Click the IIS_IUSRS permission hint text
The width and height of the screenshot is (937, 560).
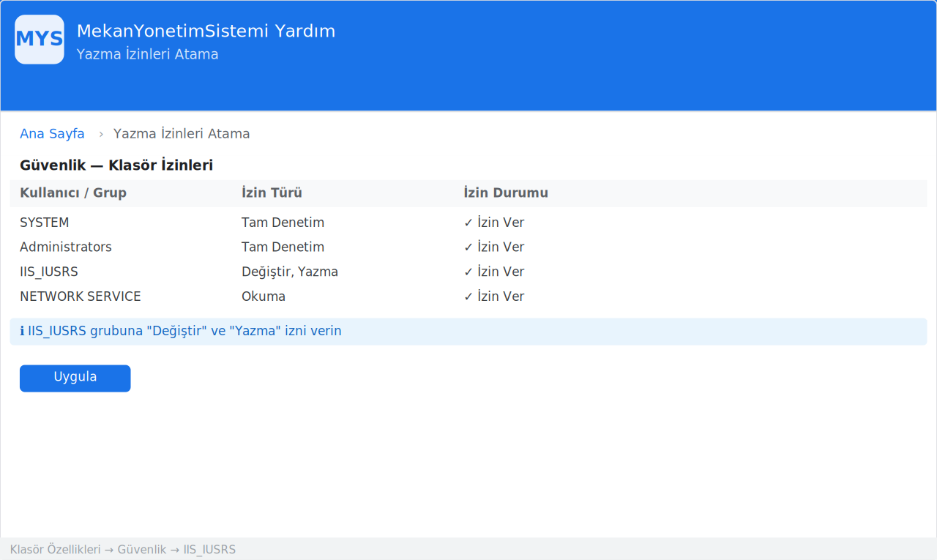pos(184,332)
